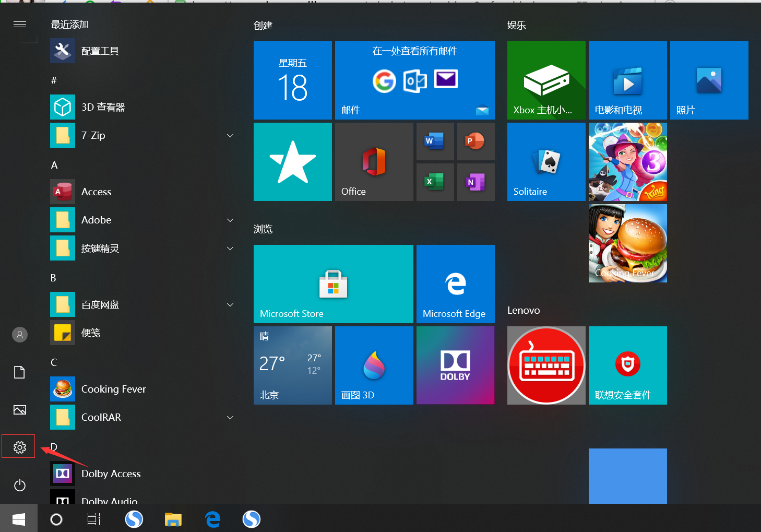Viewport: 761px width, 532px height.
Task: Open File Explorer from taskbar
Action: 173,519
